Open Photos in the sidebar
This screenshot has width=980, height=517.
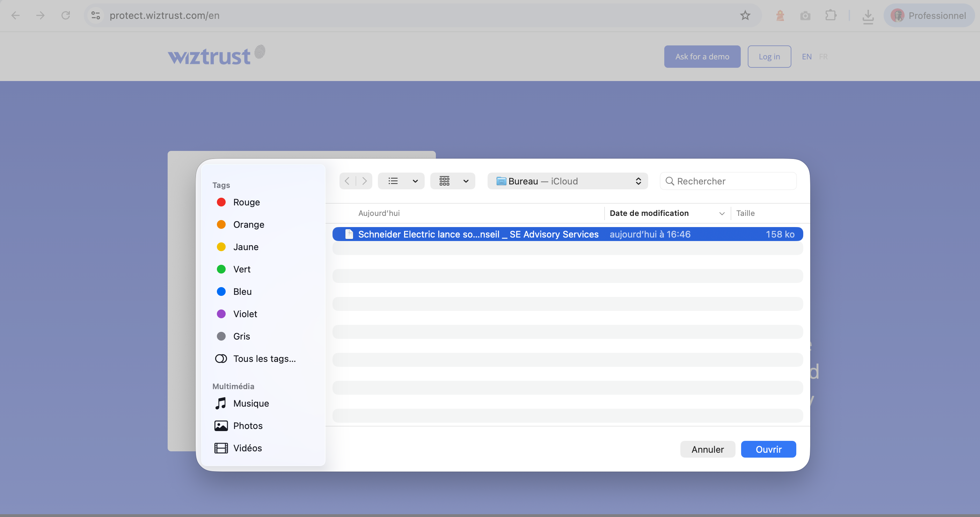coord(248,425)
